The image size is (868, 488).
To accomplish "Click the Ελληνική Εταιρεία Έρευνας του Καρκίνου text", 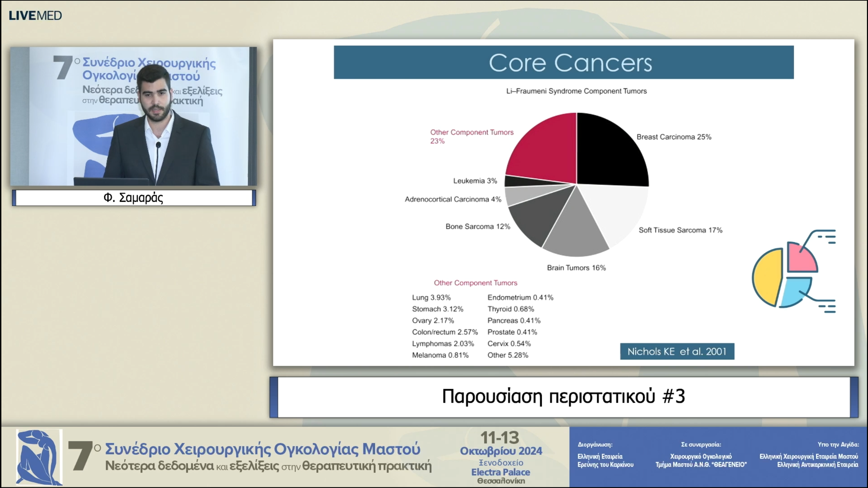I will pos(605,460).
